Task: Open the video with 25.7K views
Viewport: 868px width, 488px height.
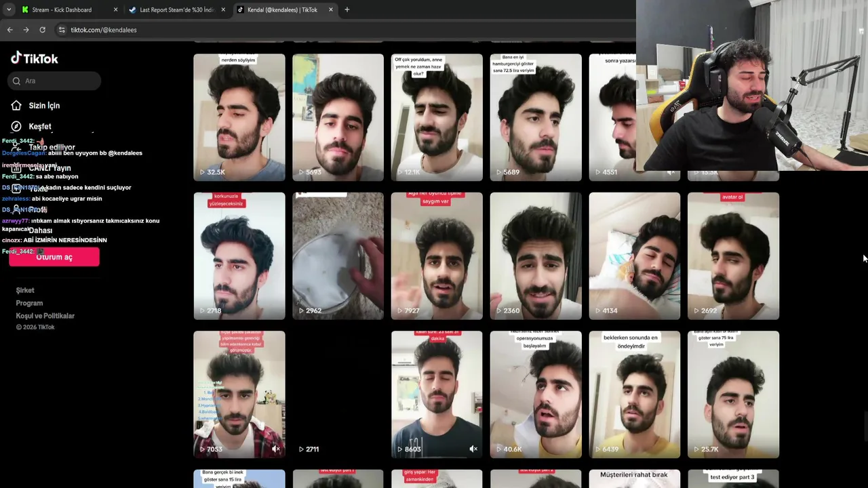Action: coord(734,394)
